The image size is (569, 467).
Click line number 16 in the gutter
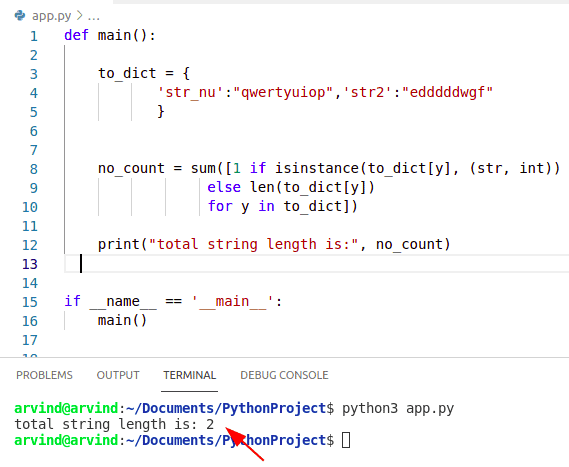click(30, 321)
